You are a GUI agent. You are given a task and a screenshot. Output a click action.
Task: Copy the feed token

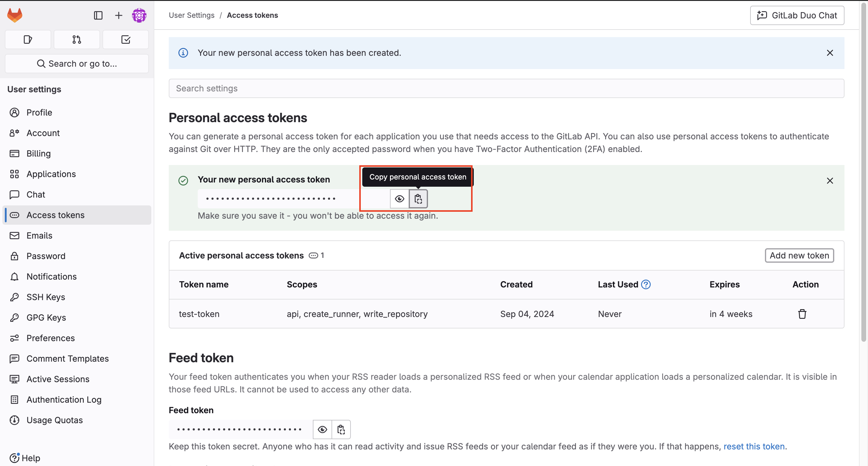point(341,429)
